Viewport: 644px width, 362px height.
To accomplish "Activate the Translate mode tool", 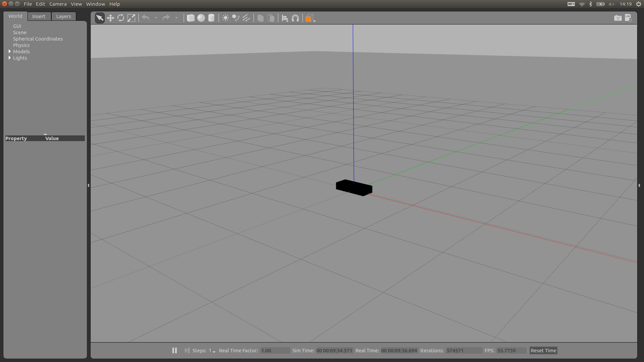I will tap(110, 18).
